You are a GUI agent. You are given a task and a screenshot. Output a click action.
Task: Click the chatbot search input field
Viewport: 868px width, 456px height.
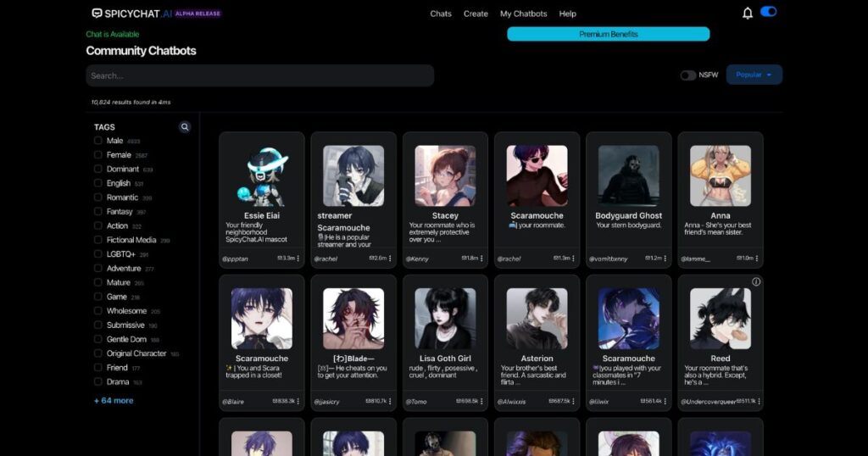[259, 75]
